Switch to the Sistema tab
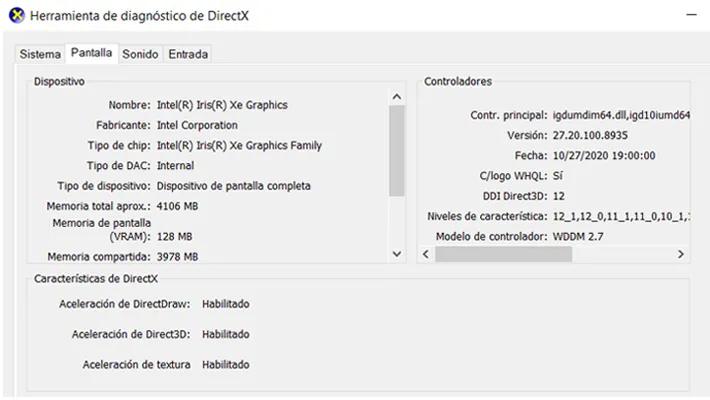Viewport: 710px width, 400px height. pyautogui.click(x=40, y=54)
